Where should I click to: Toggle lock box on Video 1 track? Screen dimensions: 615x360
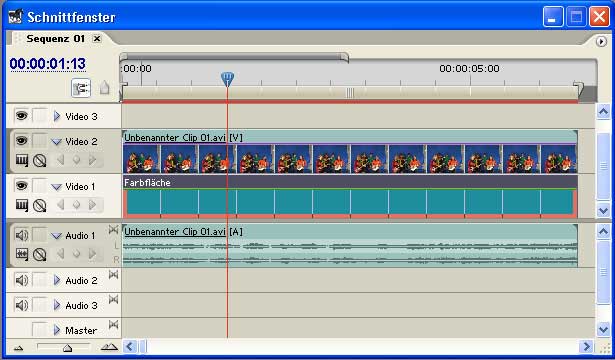tap(39, 186)
